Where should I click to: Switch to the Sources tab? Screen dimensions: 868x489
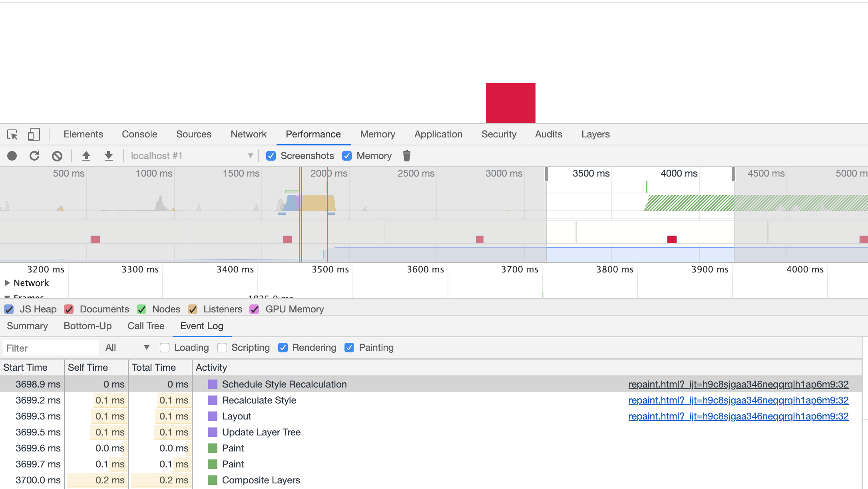(x=194, y=134)
